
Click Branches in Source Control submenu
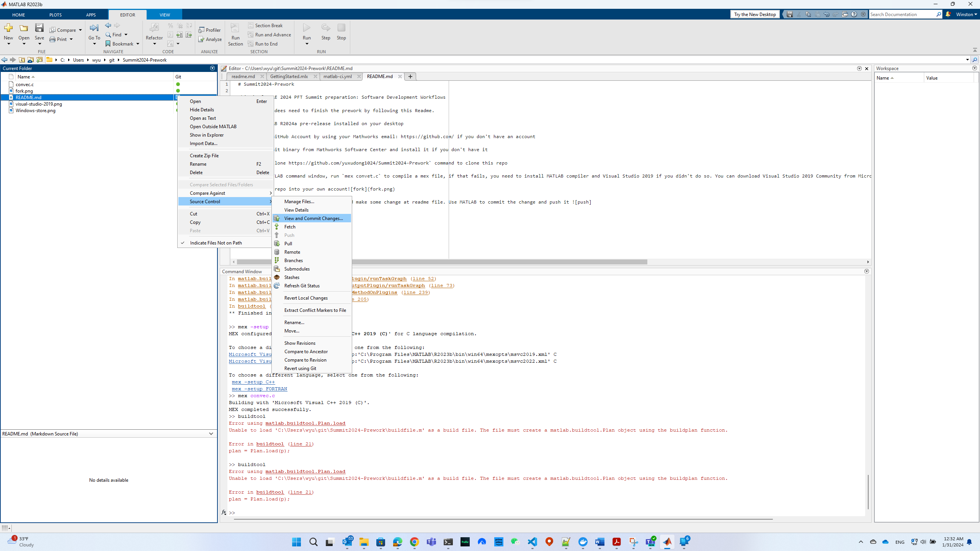click(x=293, y=261)
